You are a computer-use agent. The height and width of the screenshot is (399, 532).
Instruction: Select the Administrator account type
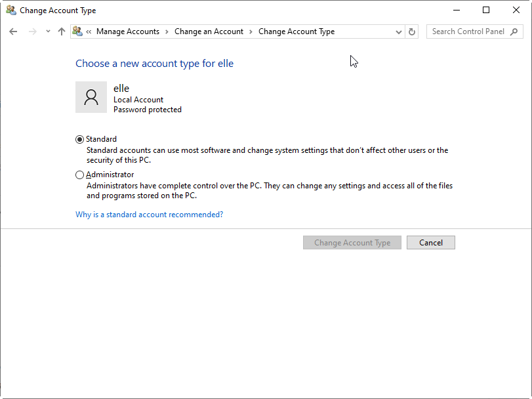tap(80, 175)
